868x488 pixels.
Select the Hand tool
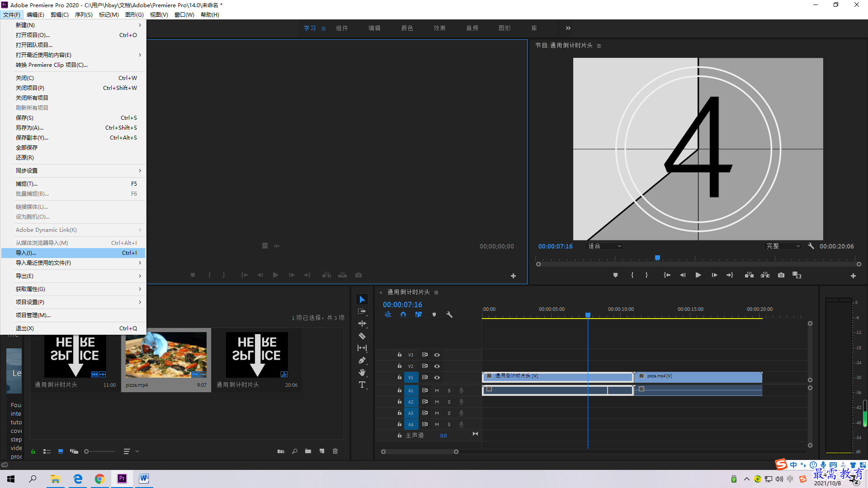[362, 372]
